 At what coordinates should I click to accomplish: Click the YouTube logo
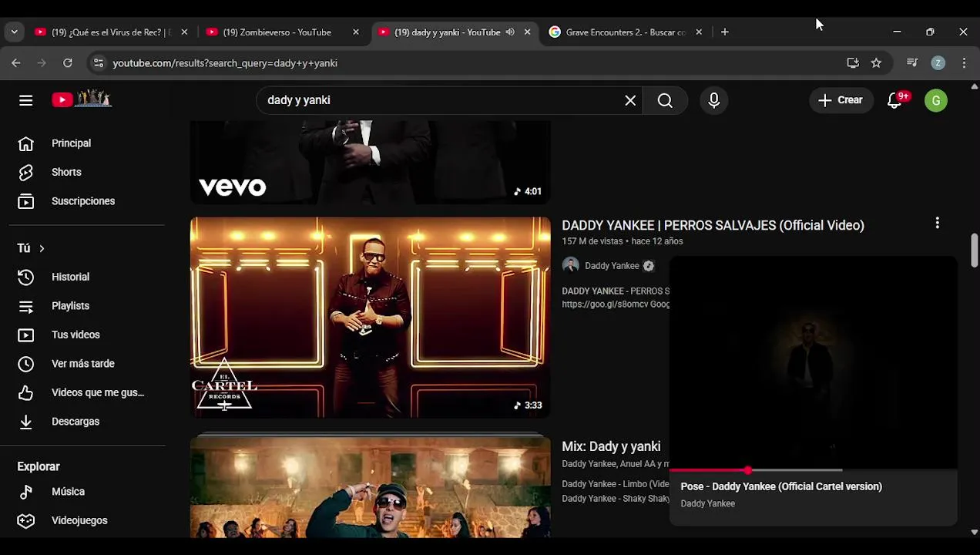pyautogui.click(x=82, y=99)
